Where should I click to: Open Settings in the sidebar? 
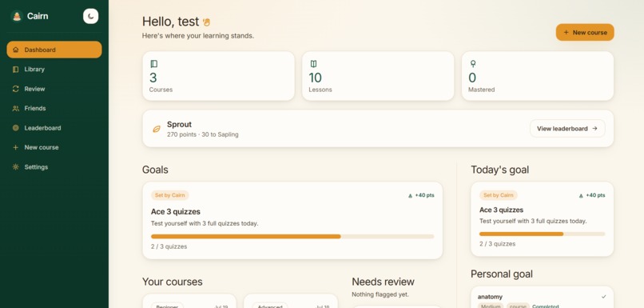tap(54, 167)
